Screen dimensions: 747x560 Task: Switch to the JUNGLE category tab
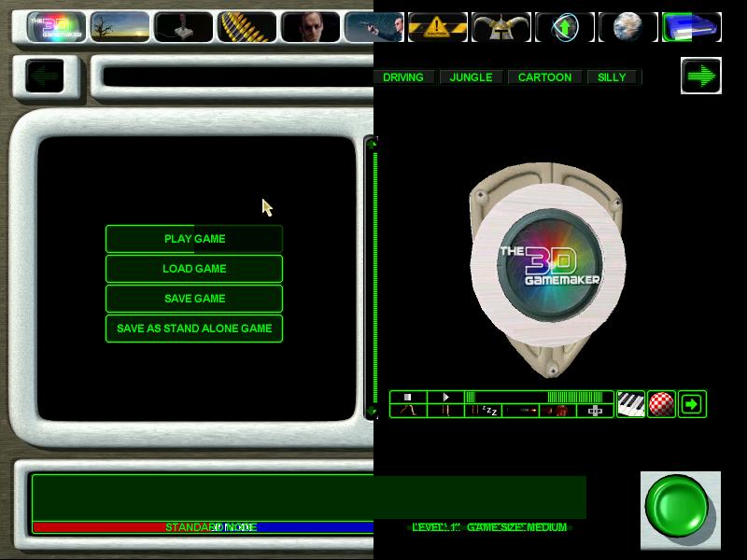tap(472, 77)
